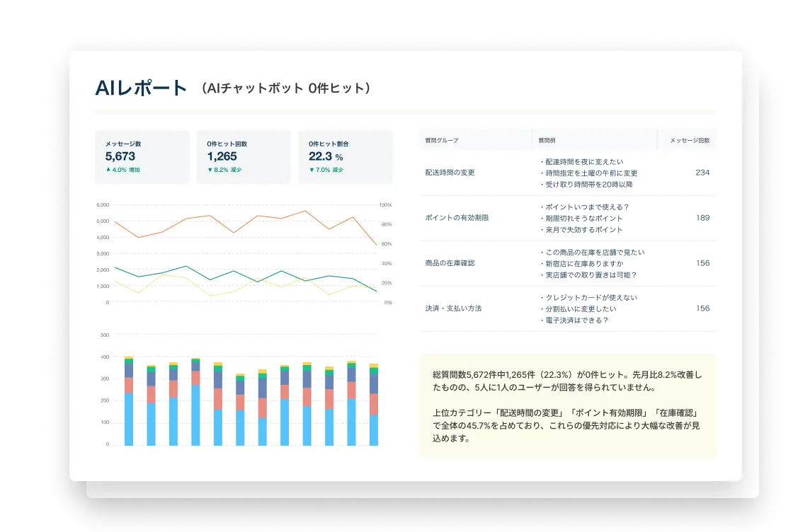The width and height of the screenshot is (810, 532).
Task: Sort table by メッセージ回数 column header
Action: [x=689, y=140]
